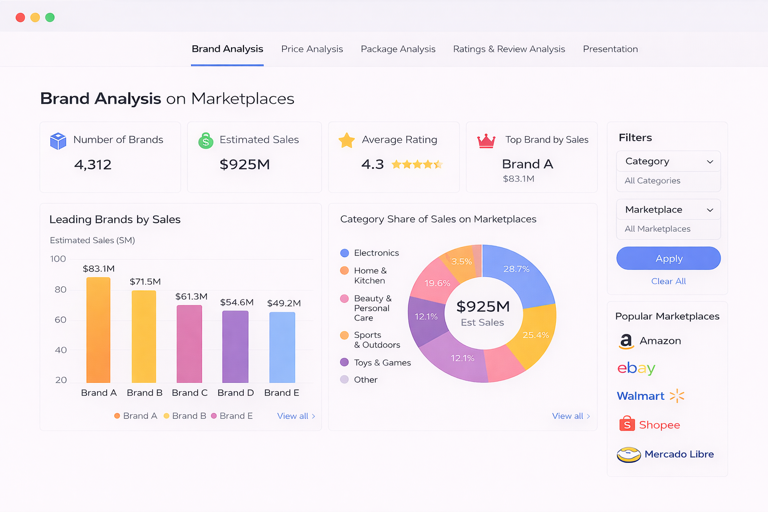Open the Shopee marketplace bag icon
The image size is (768, 512).
coord(627,425)
